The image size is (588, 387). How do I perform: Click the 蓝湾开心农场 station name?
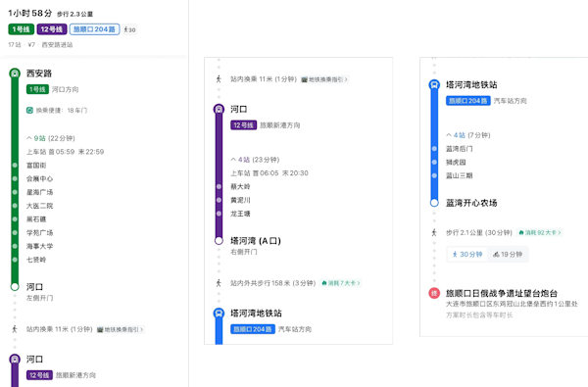471,203
